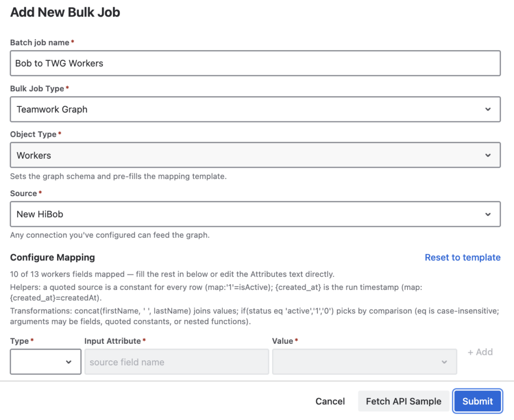Screen dimensions: 514x420
Task: Click chevron arrow in New HiBob dropdown
Action: pos(488,214)
